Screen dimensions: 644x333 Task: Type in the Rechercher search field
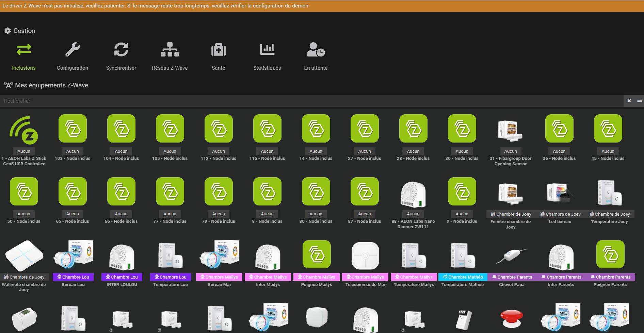point(306,101)
